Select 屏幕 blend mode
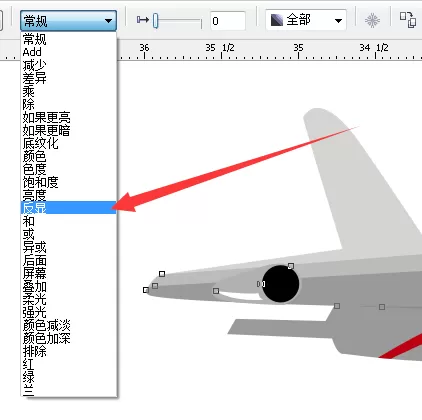Image resolution: width=422 pixels, height=420 pixels. tap(69, 273)
